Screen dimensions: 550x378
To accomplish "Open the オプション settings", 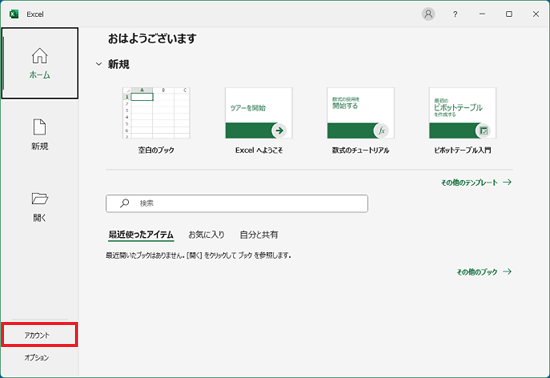I will [37, 358].
